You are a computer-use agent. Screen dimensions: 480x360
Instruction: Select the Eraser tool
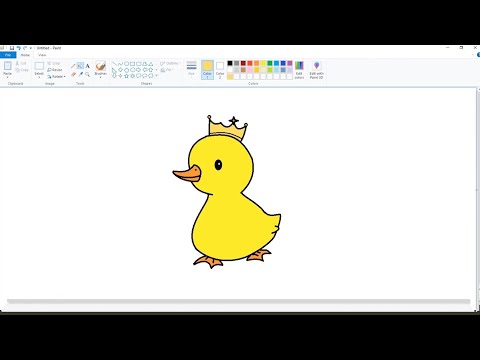point(73,74)
